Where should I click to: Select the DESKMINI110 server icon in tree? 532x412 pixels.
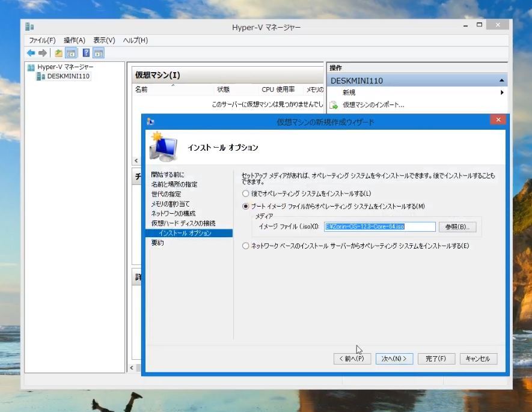point(40,76)
